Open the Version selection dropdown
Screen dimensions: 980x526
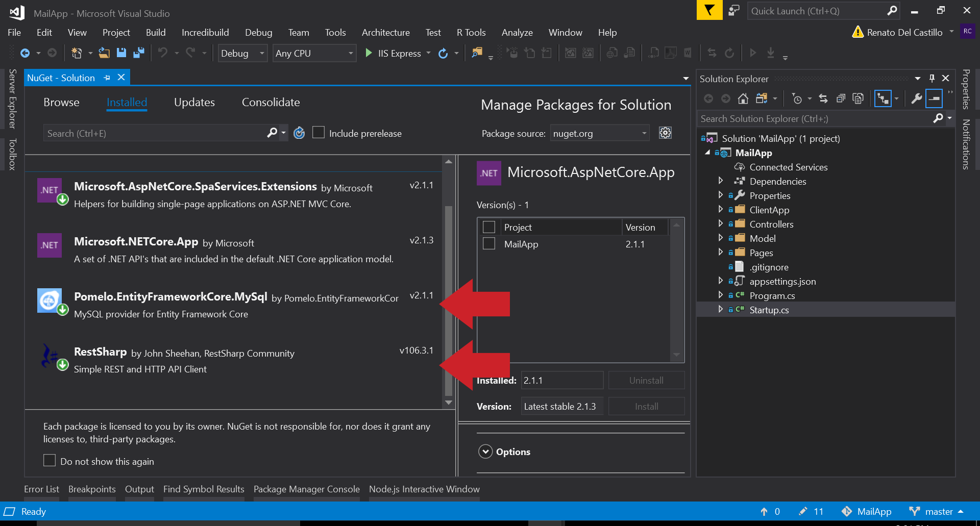click(x=562, y=406)
